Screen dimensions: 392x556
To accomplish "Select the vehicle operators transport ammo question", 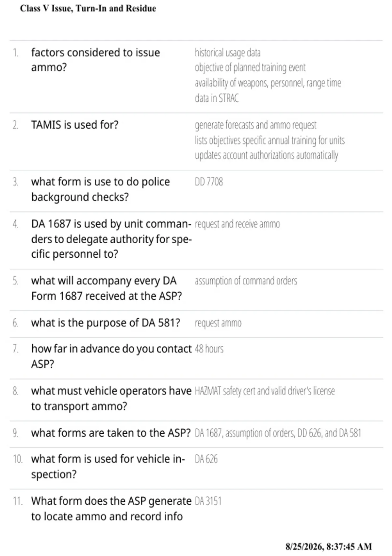I will tap(111, 398).
